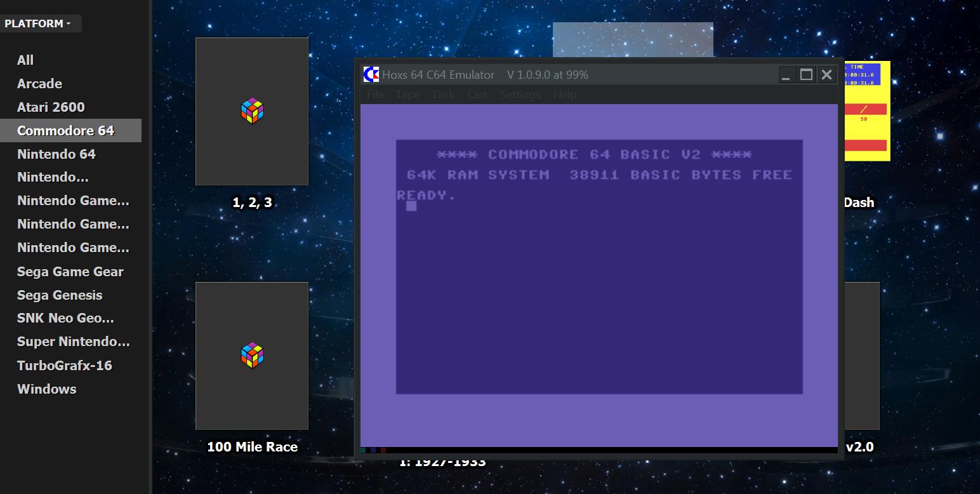Click the 100 Mile Race title

point(252,447)
